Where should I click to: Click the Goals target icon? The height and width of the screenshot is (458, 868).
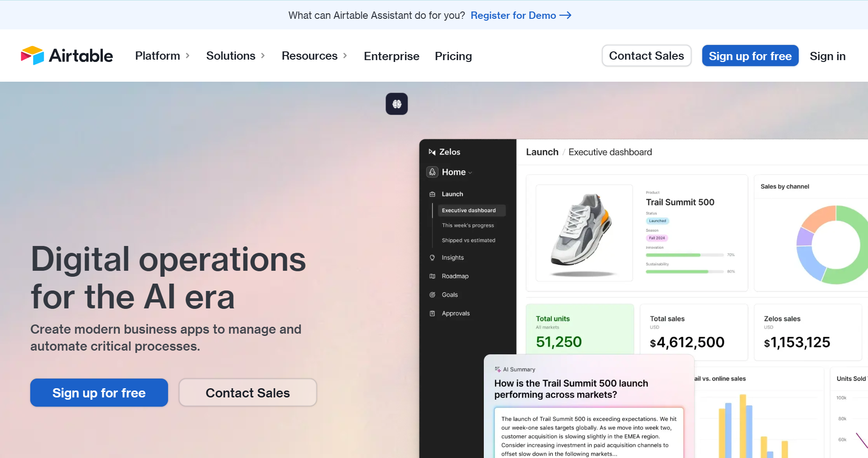coord(432,295)
